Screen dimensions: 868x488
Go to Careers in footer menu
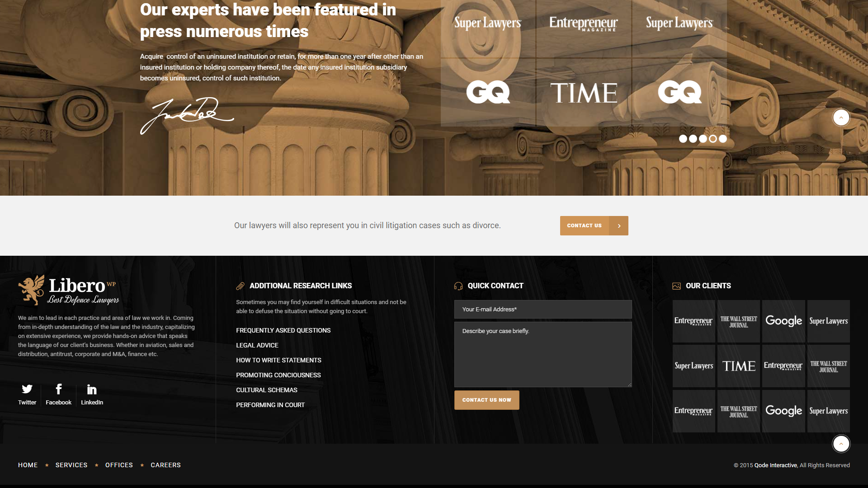[x=165, y=465]
